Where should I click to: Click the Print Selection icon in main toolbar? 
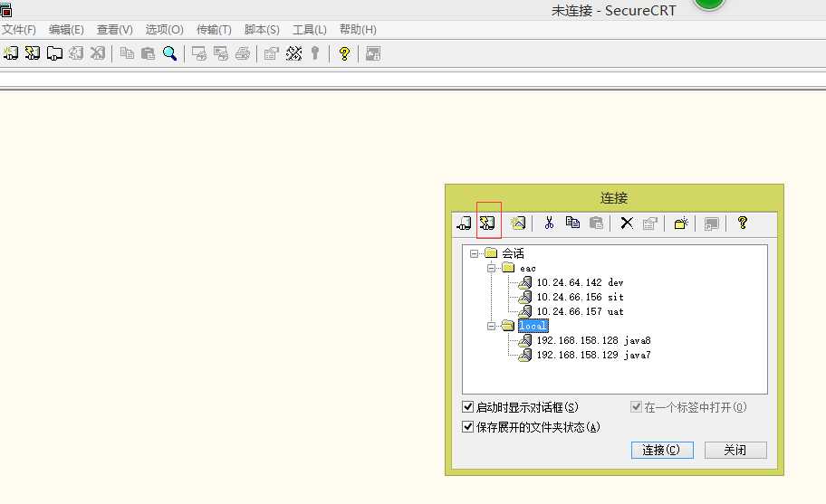click(x=221, y=53)
